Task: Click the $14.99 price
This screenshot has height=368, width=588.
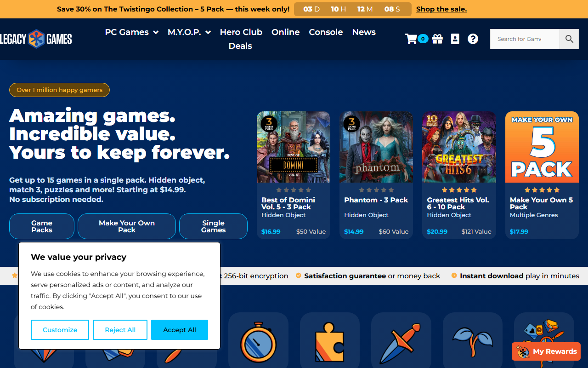Action: [354, 231]
